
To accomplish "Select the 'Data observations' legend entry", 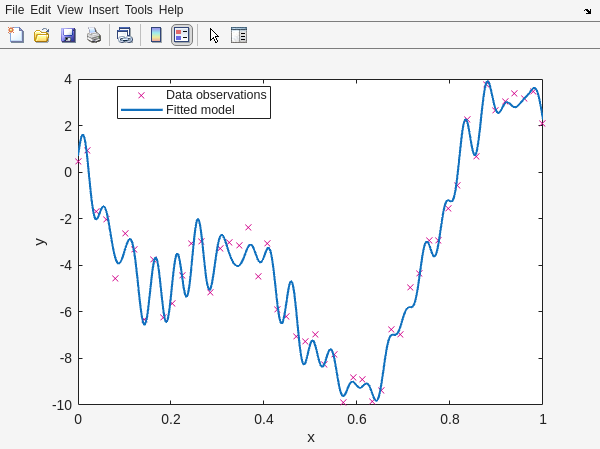I will 216,95.
